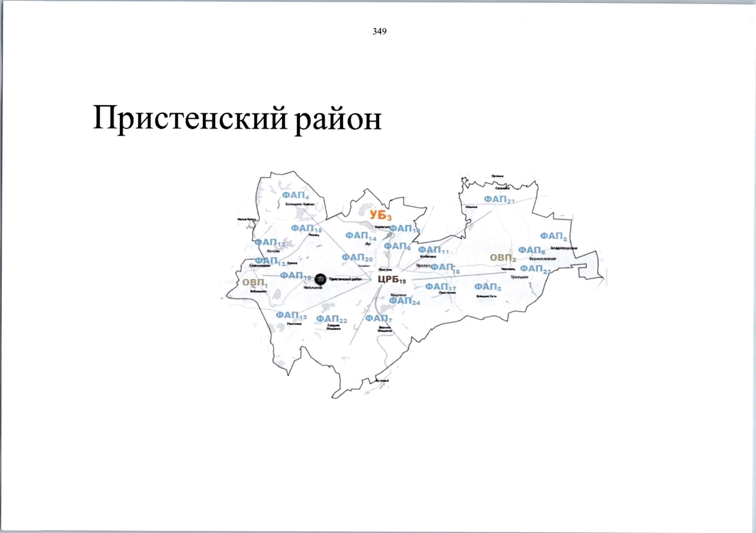Click the ЦРБ19 central hospital label

click(391, 279)
